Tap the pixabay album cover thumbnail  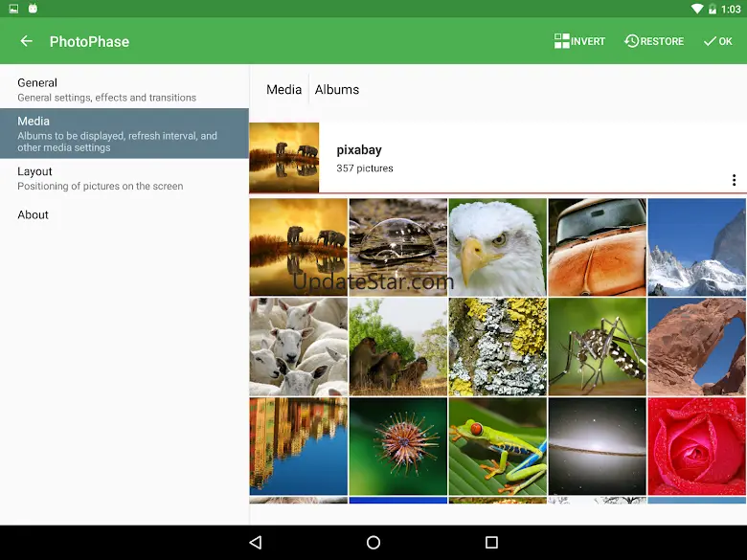[x=283, y=158]
